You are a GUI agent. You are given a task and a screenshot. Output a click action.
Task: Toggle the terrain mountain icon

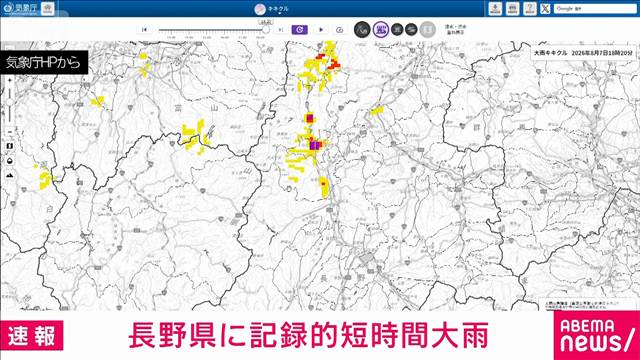click(10, 176)
